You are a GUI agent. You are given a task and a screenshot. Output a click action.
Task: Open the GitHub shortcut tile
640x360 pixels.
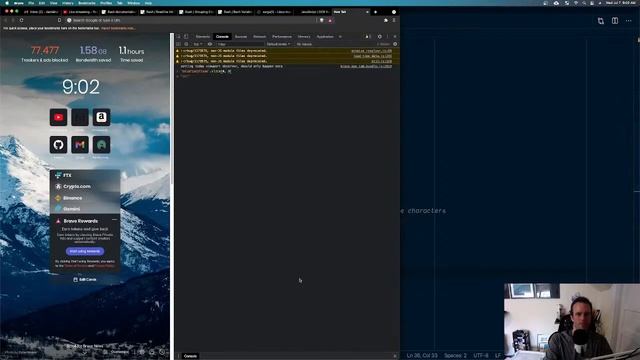pos(58,144)
